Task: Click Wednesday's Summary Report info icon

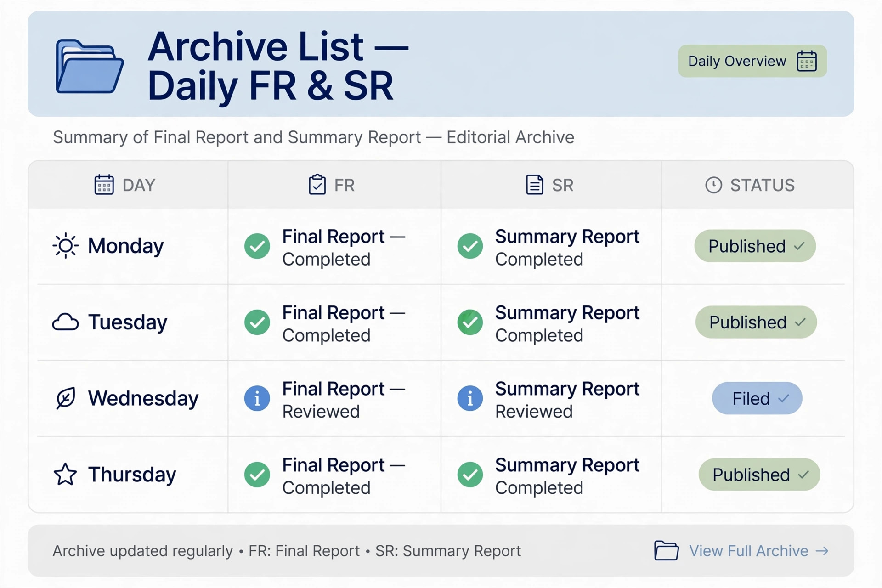Action: (470, 398)
